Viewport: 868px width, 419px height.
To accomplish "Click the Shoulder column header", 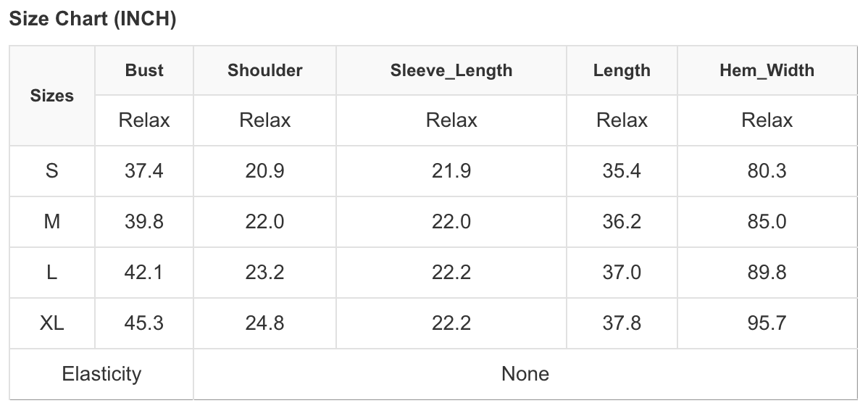I will click(x=264, y=70).
